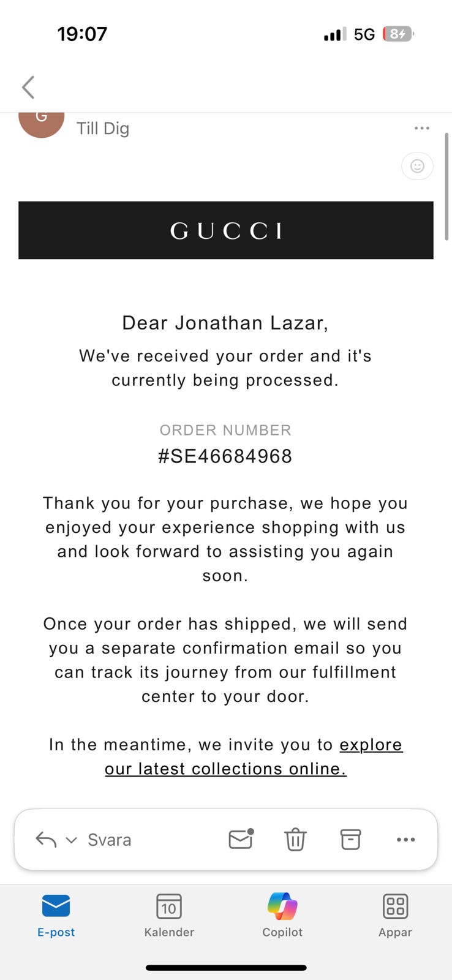Expand the reply options chevron
The width and height of the screenshot is (452, 980).
click(71, 840)
